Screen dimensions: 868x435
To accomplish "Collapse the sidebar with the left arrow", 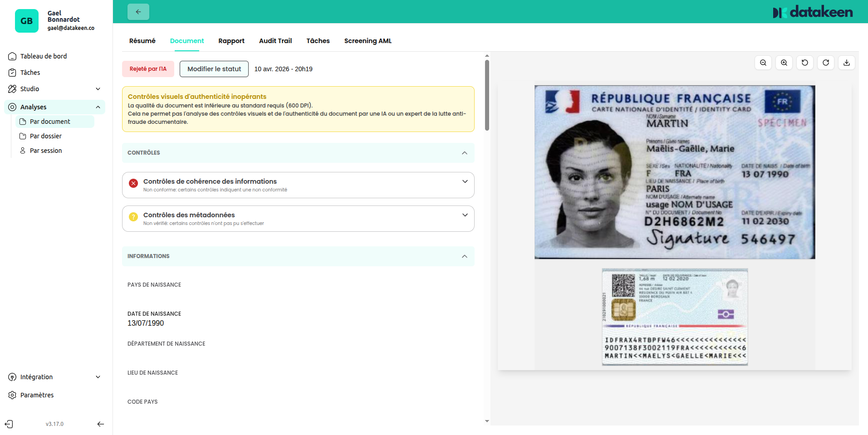I will point(101,424).
